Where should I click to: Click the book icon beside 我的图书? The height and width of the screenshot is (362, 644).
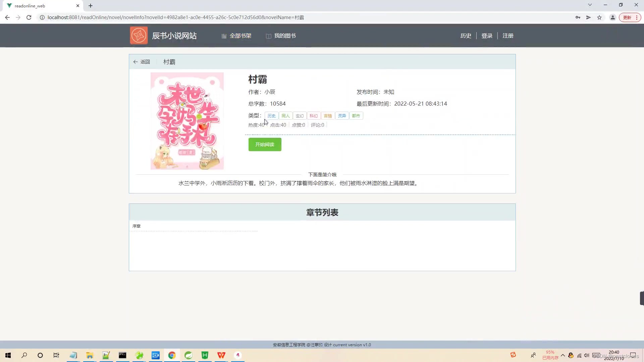[268, 36]
